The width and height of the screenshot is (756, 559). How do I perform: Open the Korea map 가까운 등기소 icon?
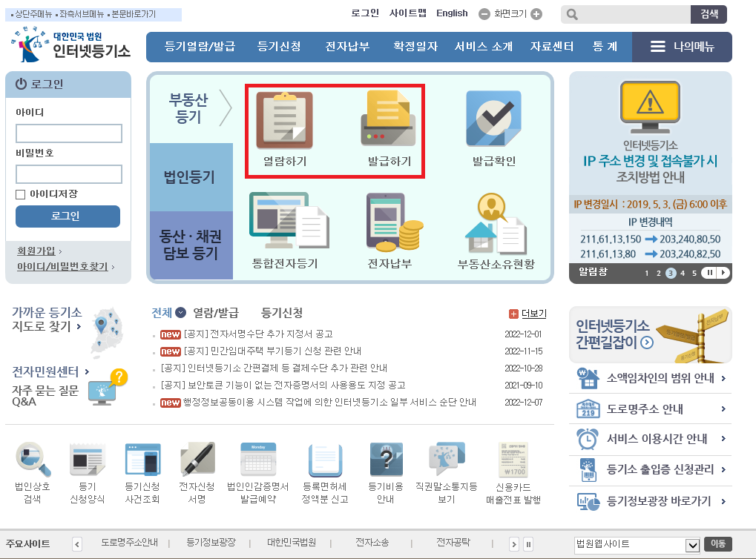pos(107,332)
